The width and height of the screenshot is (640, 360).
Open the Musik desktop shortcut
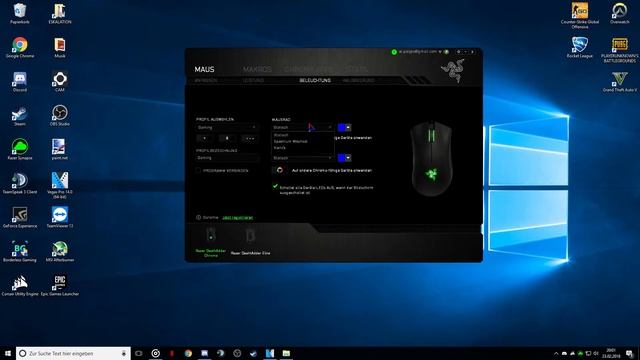(x=60, y=47)
